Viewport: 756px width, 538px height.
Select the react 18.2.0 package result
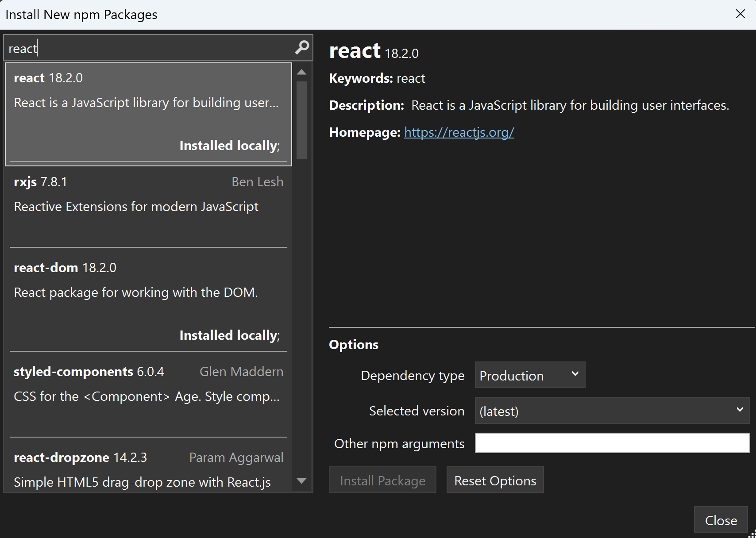[x=148, y=114]
